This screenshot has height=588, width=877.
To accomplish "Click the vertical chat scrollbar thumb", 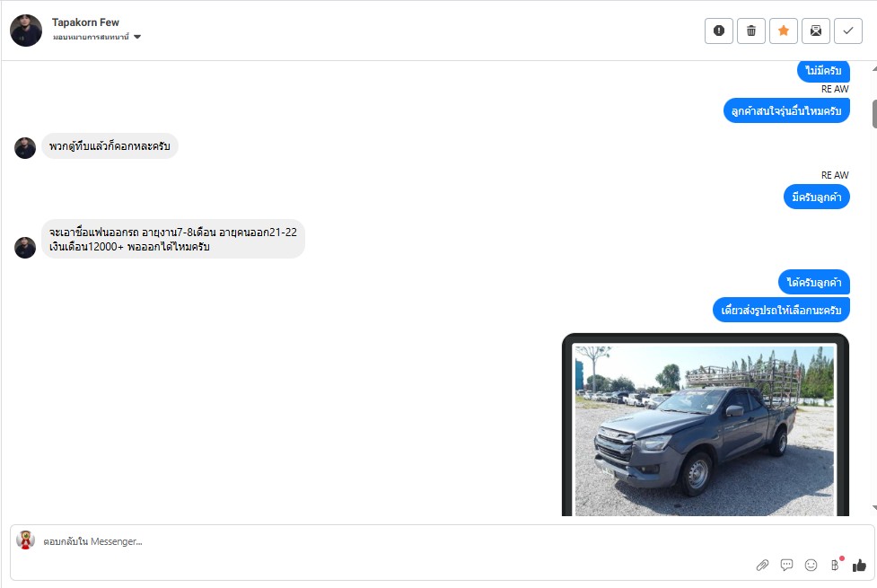I will 874,114.
